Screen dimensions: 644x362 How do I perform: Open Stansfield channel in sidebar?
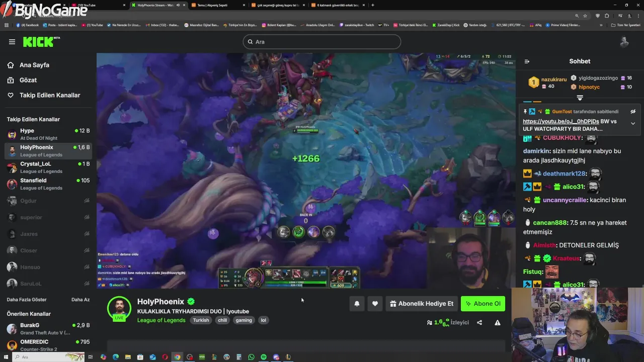pos(48,184)
